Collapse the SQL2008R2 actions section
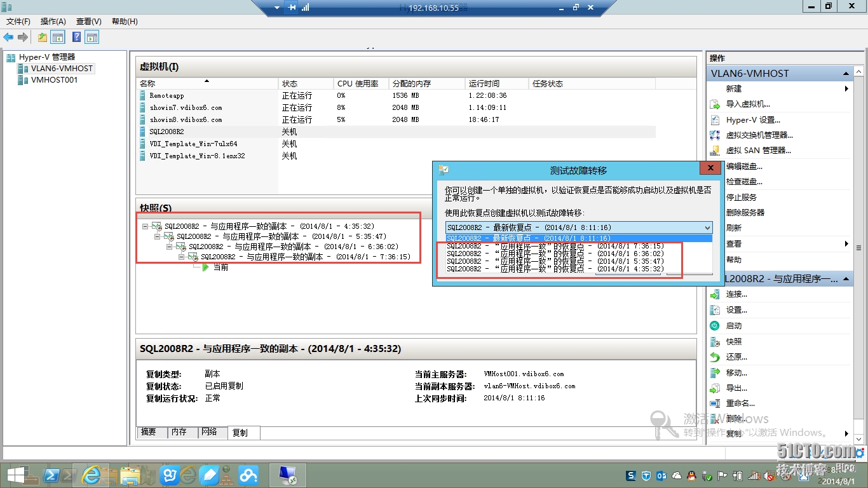This screenshot has height=488, width=868. 846,279
